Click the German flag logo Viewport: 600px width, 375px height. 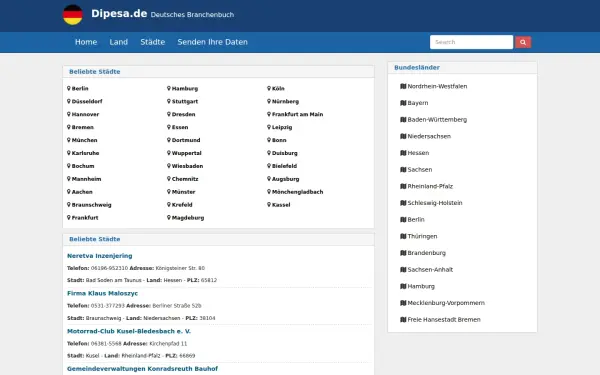pyautogui.click(x=73, y=15)
